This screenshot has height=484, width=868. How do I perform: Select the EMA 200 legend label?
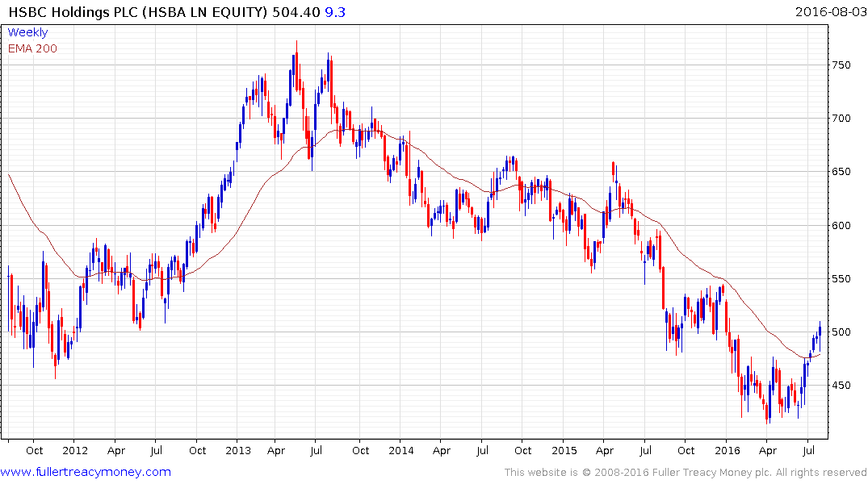click(x=32, y=48)
